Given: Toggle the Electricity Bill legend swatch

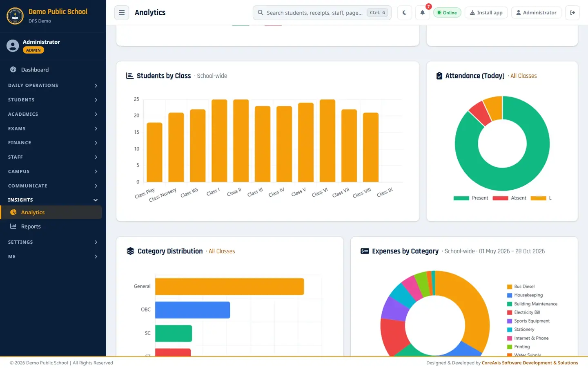Looking at the screenshot, I should (509, 312).
